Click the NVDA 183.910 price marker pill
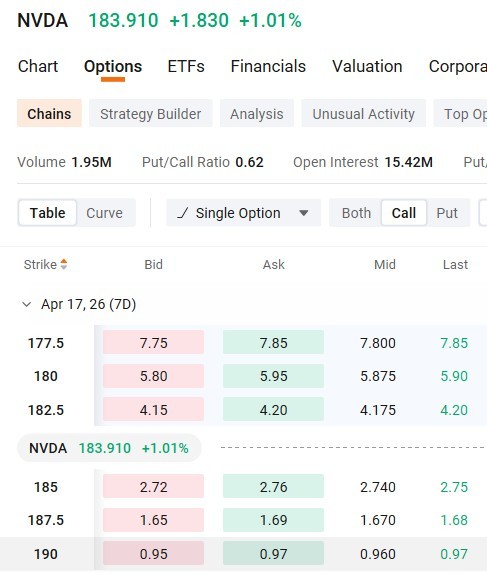487x575 pixels. click(x=109, y=448)
